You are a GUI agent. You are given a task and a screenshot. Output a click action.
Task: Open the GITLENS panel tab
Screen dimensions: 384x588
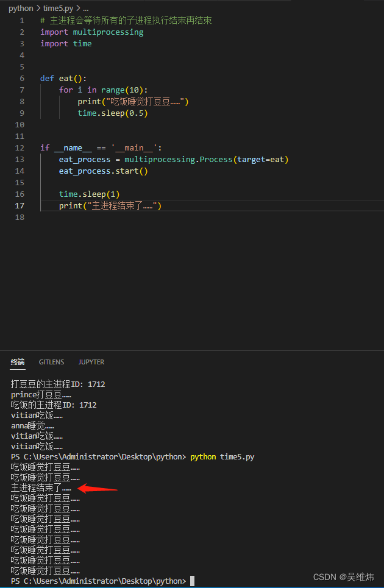51,362
